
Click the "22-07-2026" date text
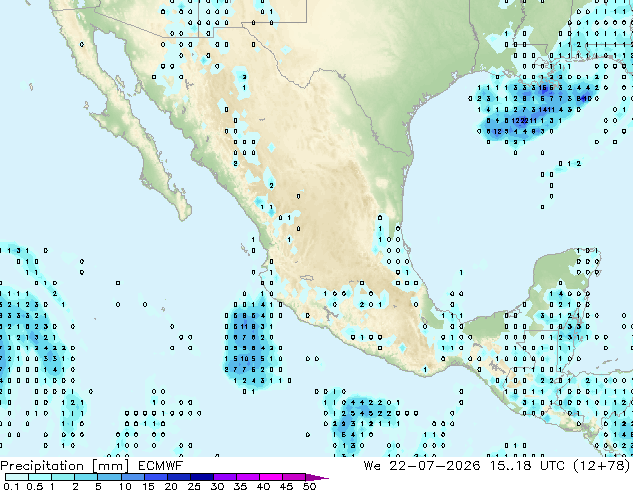[435, 466]
